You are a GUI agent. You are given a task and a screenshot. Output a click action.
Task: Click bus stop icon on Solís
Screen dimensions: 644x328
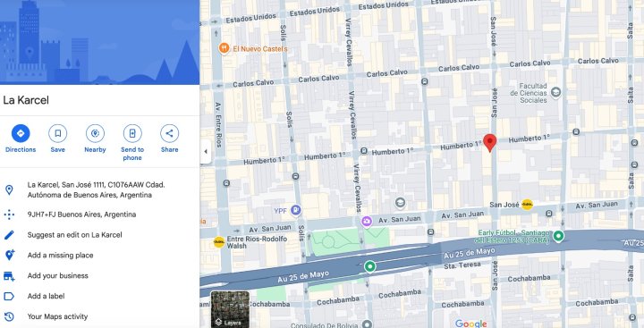point(295,177)
